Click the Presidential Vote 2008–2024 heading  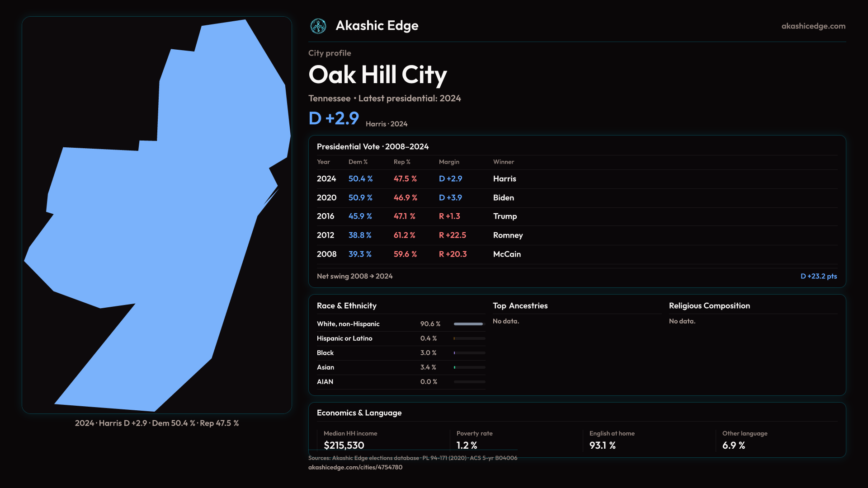point(373,147)
